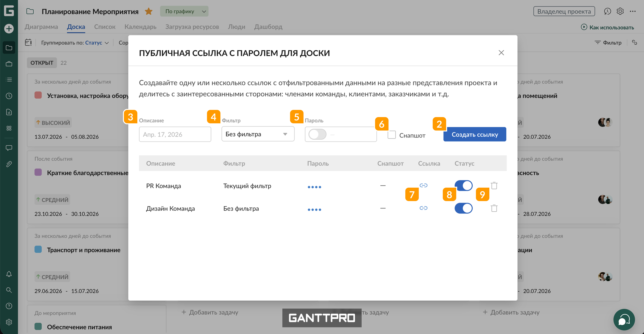Switch to the Диаграмма tab
644x334 pixels.
pyautogui.click(x=41, y=27)
